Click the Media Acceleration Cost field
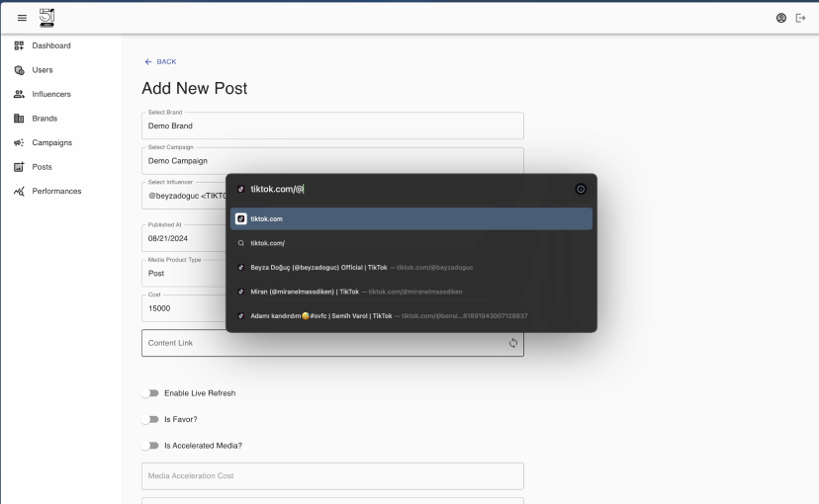The image size is (819, 504). pyautogui.click(x=332, y=475)
